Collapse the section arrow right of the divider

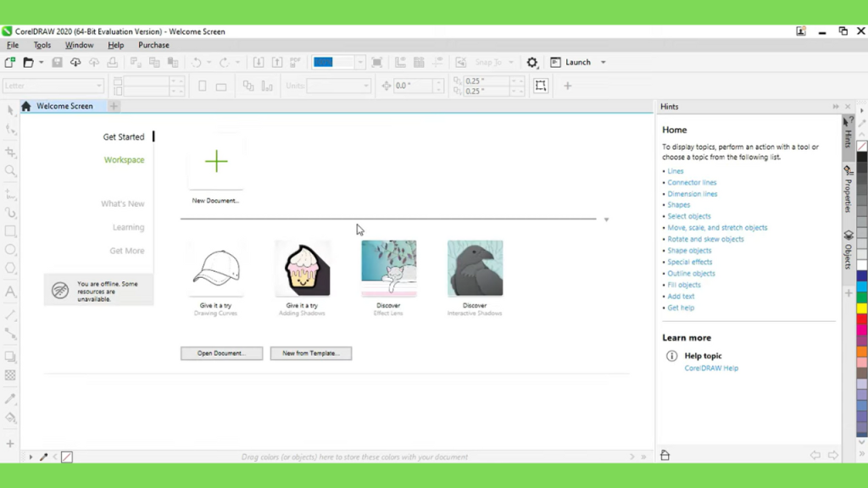[606, 219]
